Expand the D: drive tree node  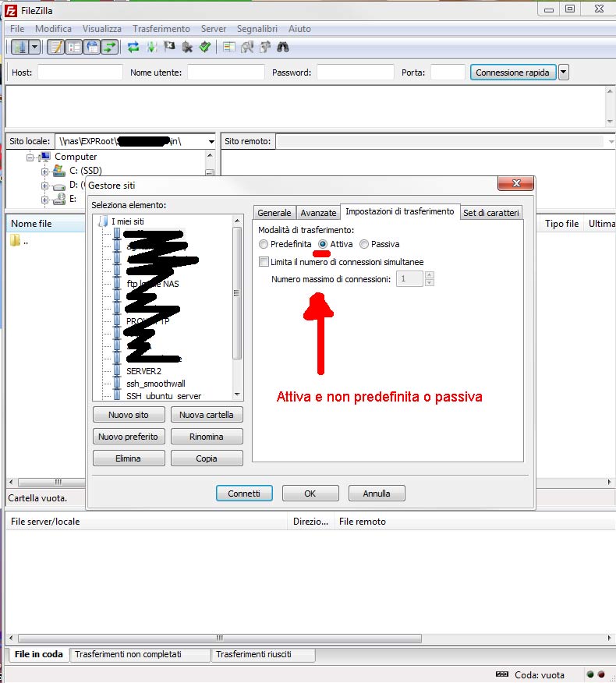(44, 186)
